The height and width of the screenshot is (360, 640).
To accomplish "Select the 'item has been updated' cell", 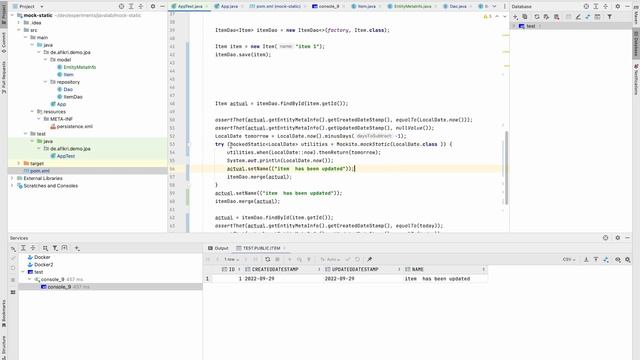I will (x=444, y=279).
